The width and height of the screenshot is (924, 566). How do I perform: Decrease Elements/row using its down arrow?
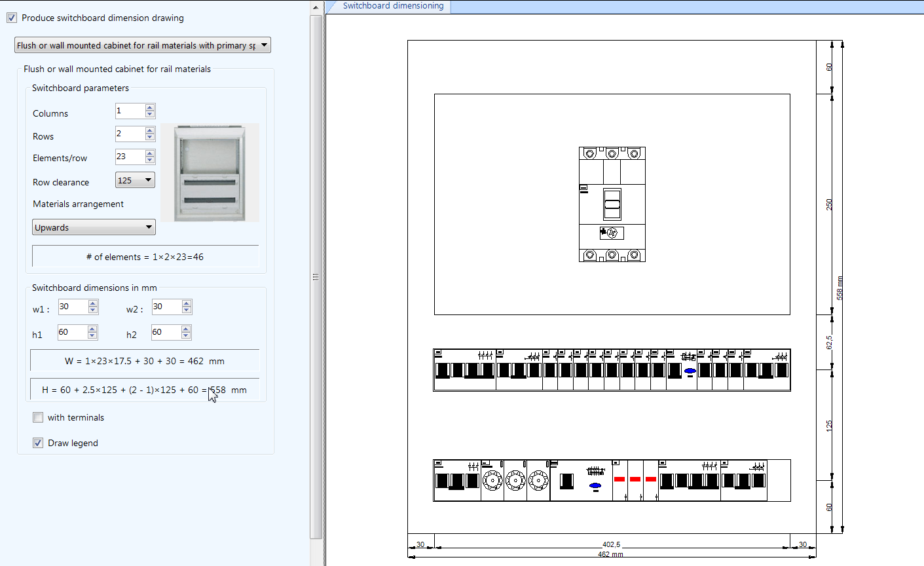(151, 160)
